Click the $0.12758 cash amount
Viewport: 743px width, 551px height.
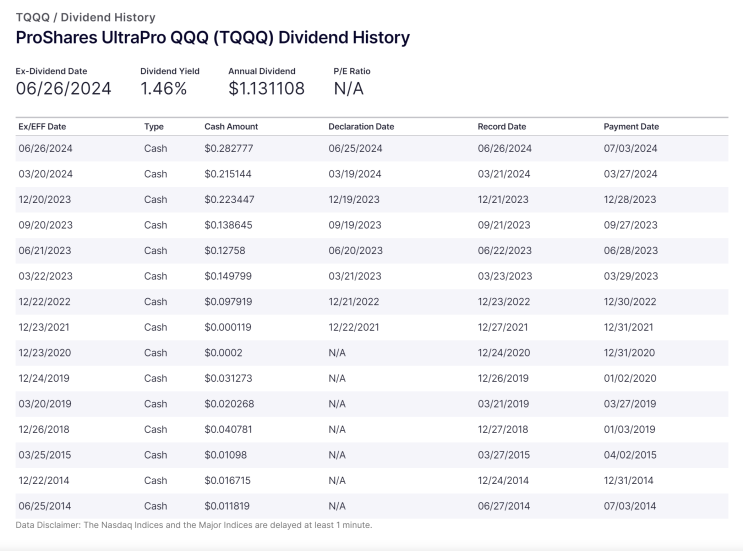[x=225, y=251]
